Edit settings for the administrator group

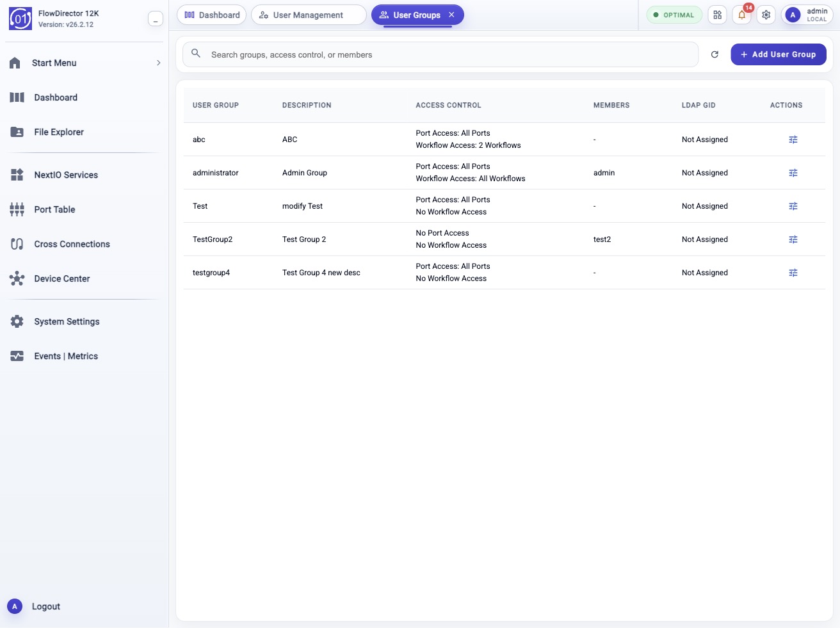click(x=793, y=173)
